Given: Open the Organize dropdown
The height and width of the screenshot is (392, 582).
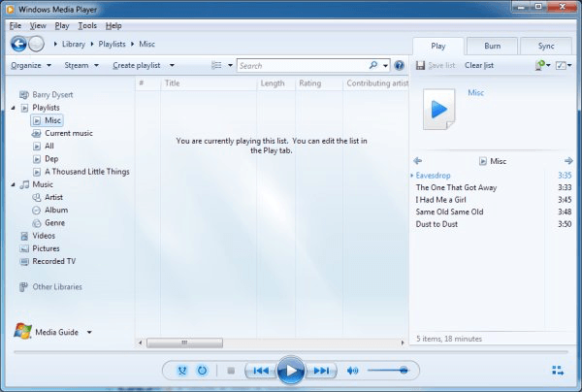Looking at the screenshot, I should click(31, 65).
